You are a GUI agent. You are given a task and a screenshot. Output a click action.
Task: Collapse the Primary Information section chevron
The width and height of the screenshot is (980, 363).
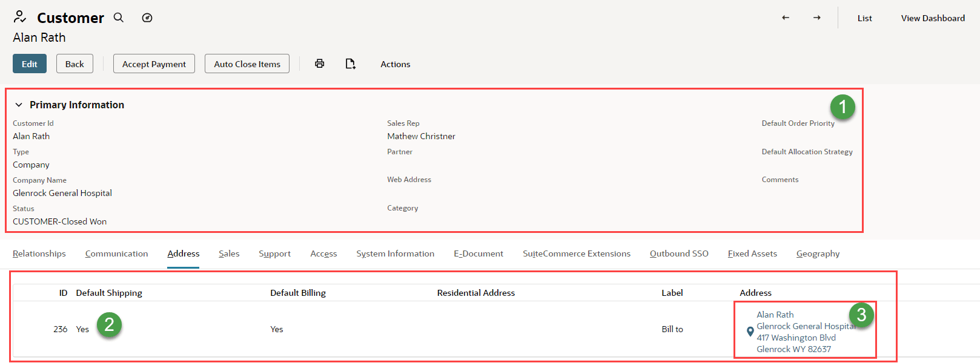19,105
